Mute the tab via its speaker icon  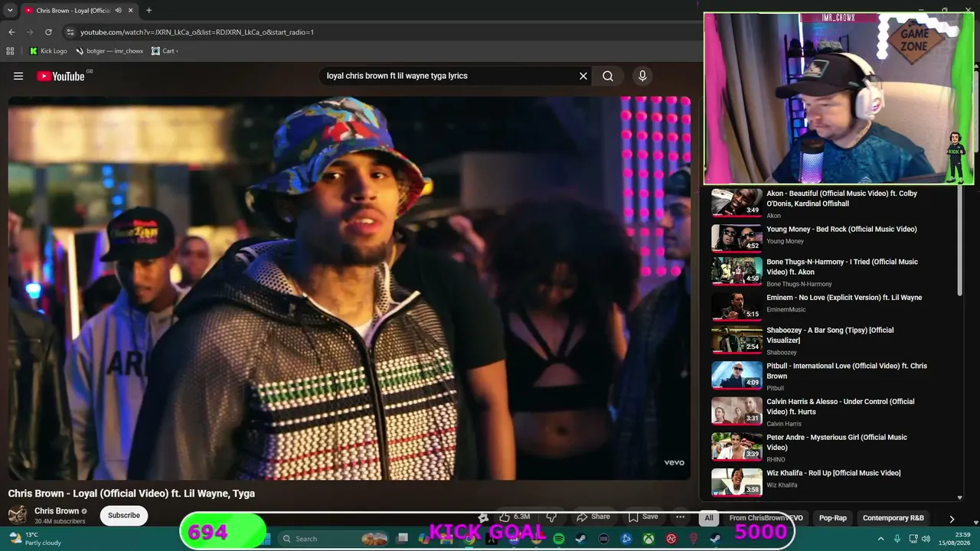pos(118,11)
